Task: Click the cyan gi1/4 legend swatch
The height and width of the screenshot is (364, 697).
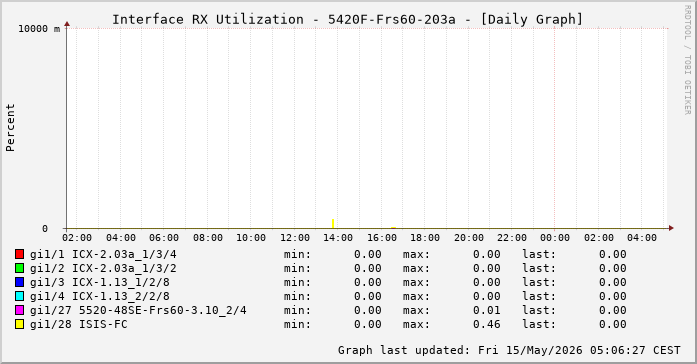Action: coord(19,296)
